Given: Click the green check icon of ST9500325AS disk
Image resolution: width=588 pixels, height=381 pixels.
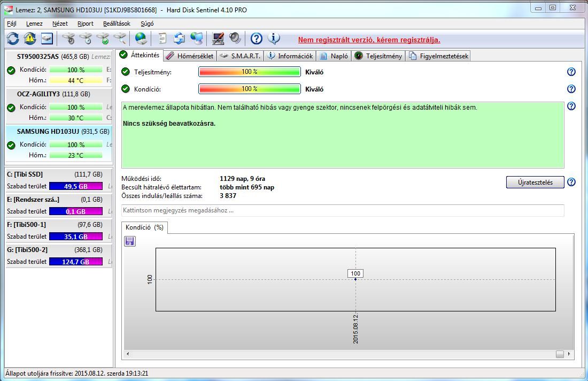Looking at the screenshot, I should pyautogui.click(x=11, y=70).
